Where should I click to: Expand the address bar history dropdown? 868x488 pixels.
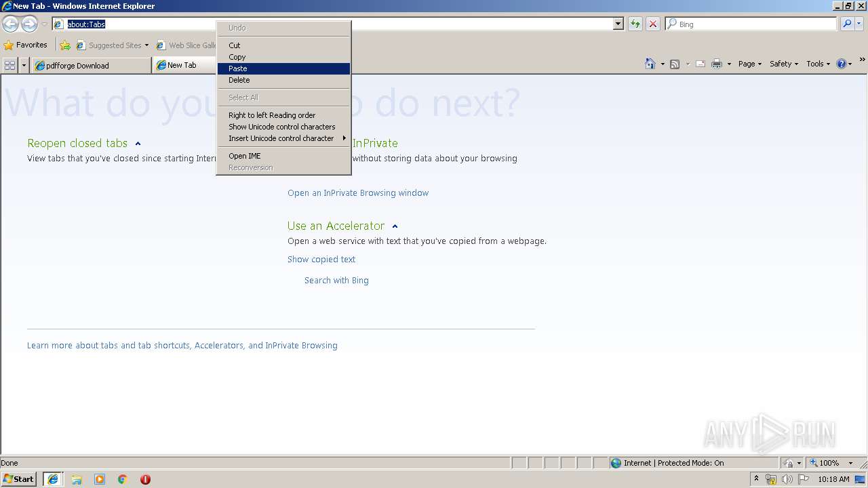coord(618,24)
